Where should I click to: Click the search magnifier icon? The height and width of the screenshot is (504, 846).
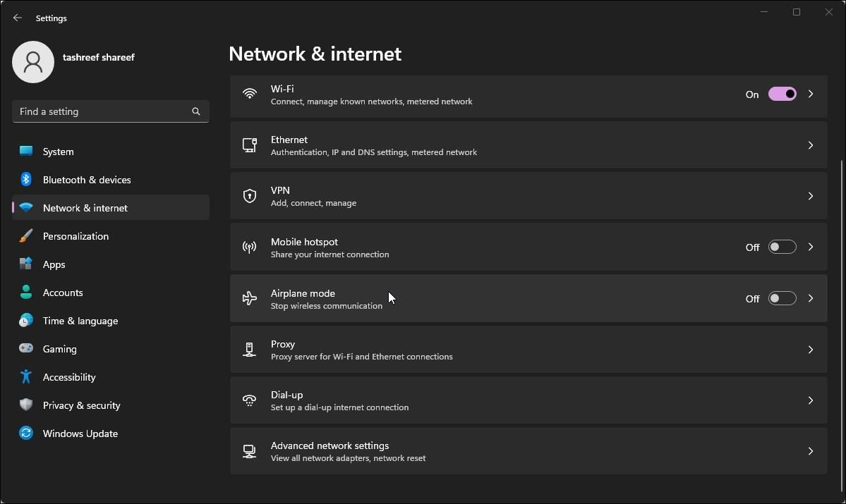[196, 111]
